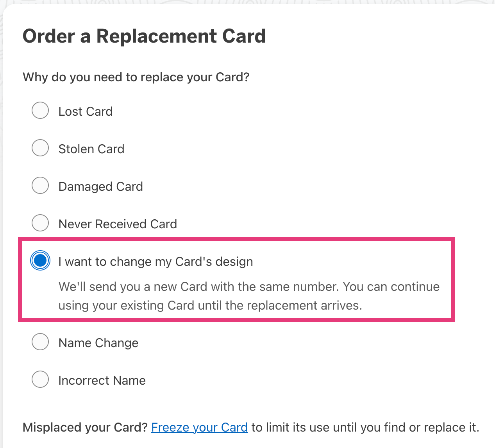Click the Incorrect Name label text
The width and height of the screenshot is (495, 448).
(102, 380)
